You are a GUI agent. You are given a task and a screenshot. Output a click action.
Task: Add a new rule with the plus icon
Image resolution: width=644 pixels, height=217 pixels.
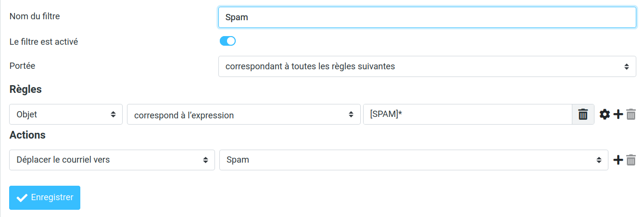[618, 115]
